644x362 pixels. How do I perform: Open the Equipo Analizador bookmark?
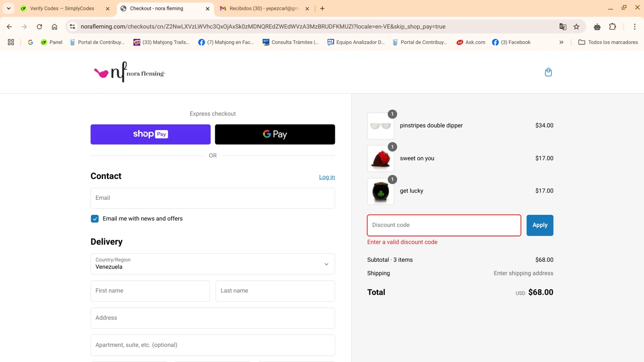(356, 42)
